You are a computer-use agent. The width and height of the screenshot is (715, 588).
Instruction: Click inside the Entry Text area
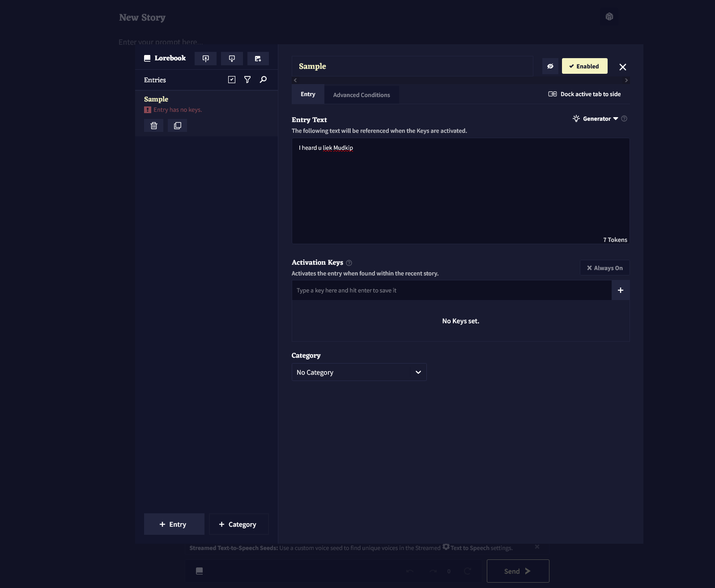point(460,191)
